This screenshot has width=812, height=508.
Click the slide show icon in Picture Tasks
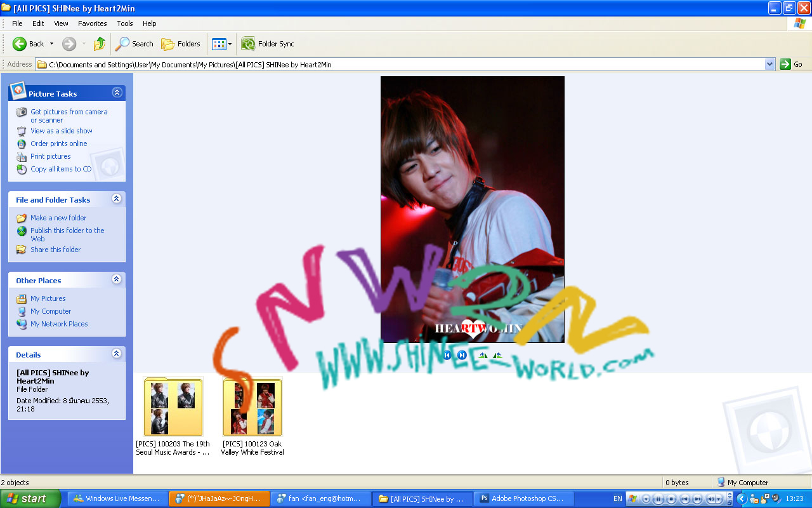22,131
